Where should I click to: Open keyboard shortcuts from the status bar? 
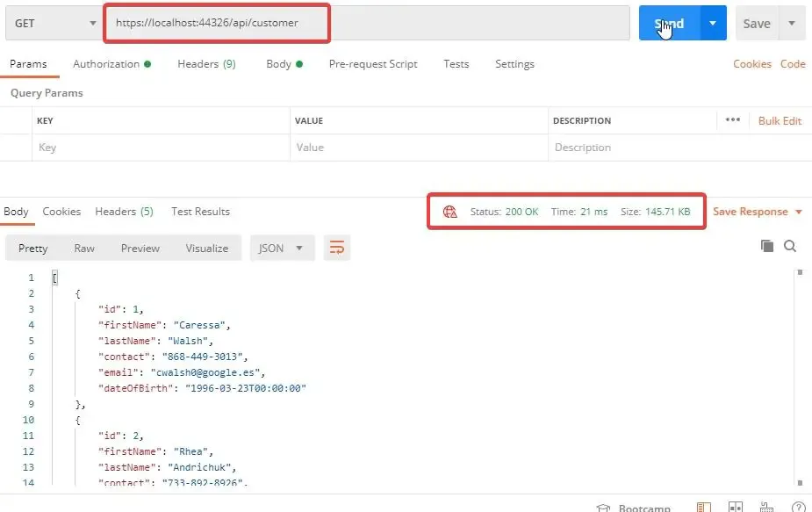click(x=766, y=507)
